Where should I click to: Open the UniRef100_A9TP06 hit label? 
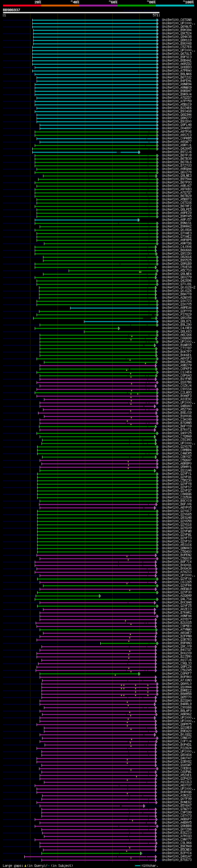[176, 132]
